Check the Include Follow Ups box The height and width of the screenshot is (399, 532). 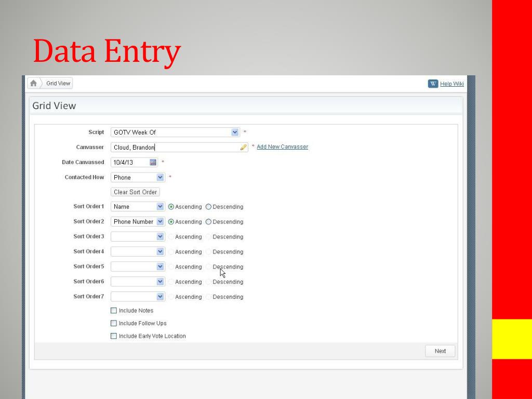tap(114, 323)
